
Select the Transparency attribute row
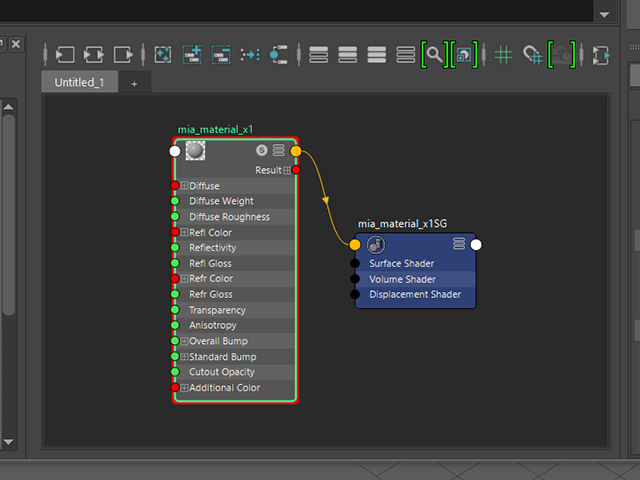(235, 310)
